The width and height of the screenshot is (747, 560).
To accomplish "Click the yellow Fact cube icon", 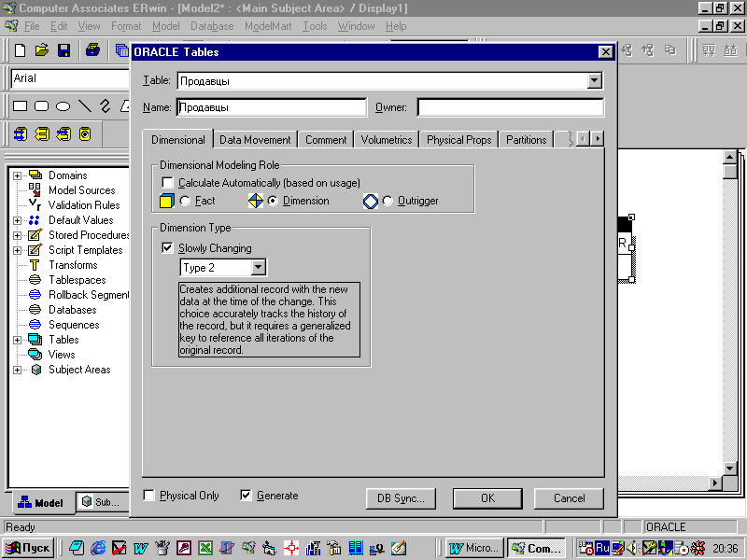I will pos(167,201).
